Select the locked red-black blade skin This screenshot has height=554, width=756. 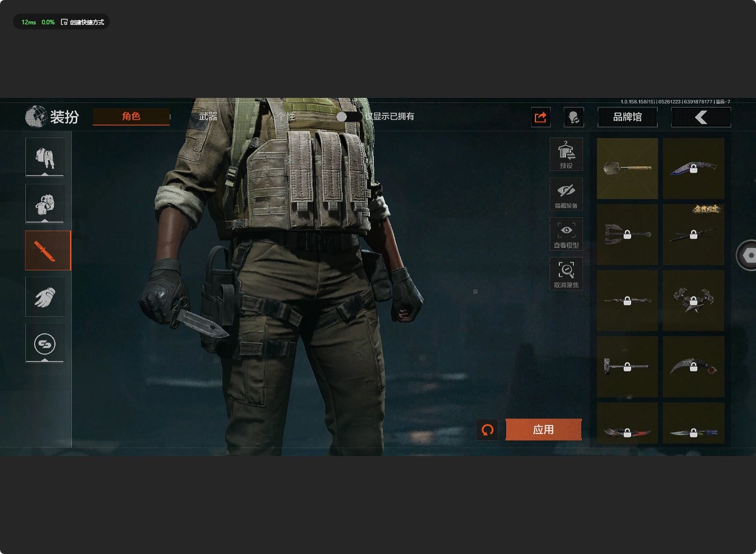(628, 423)
